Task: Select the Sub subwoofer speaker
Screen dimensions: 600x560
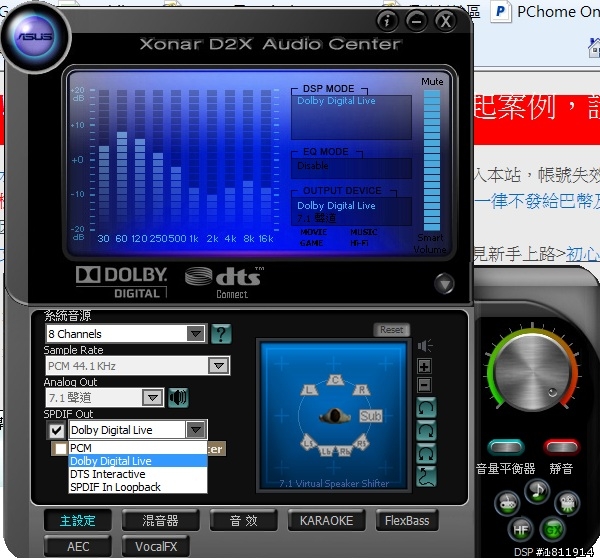Action: (x=370, y=416)
